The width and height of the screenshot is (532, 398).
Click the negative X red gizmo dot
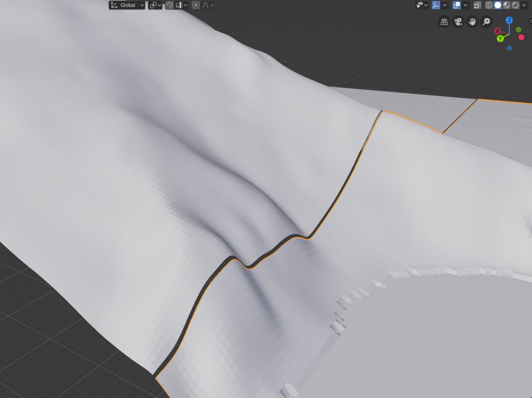521,37
